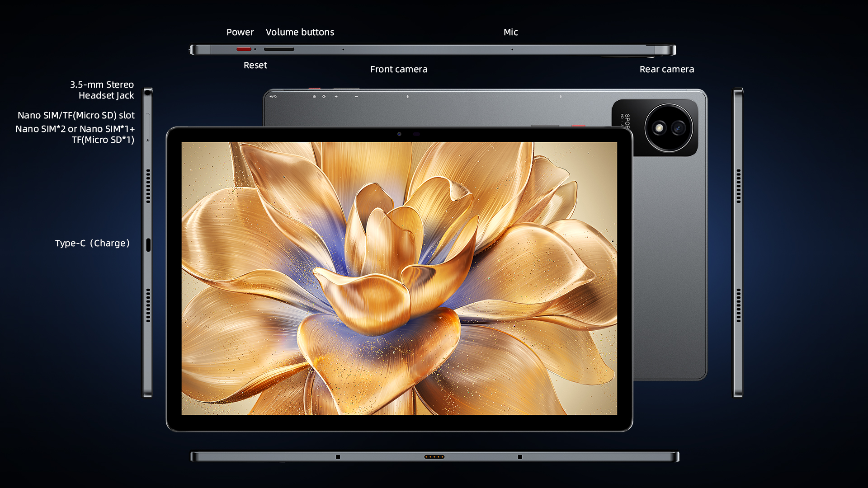The height and width of the screenshot is (488, 868).
Task: Click the volume rocker on top edge view
Action: click(279, 49)
